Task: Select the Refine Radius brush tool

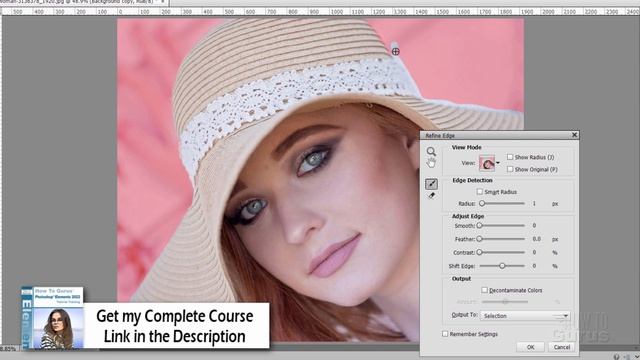Action: [431, 184]
